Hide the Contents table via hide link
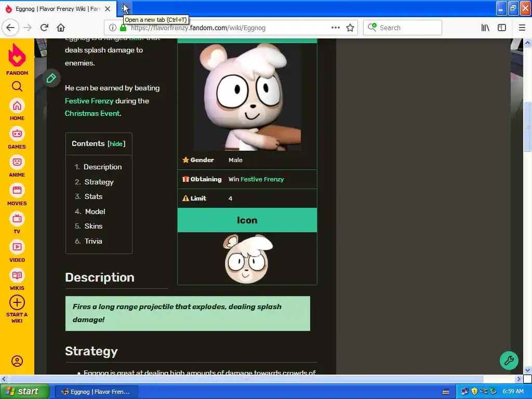 [x=116, y=144]
